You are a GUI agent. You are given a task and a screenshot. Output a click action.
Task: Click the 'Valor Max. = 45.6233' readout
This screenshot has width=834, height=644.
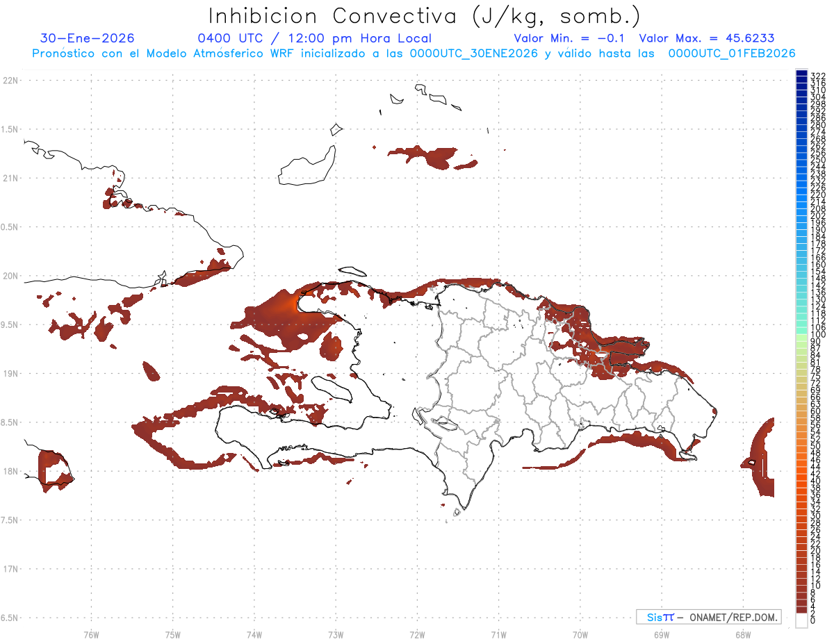(x=707, y=38)
